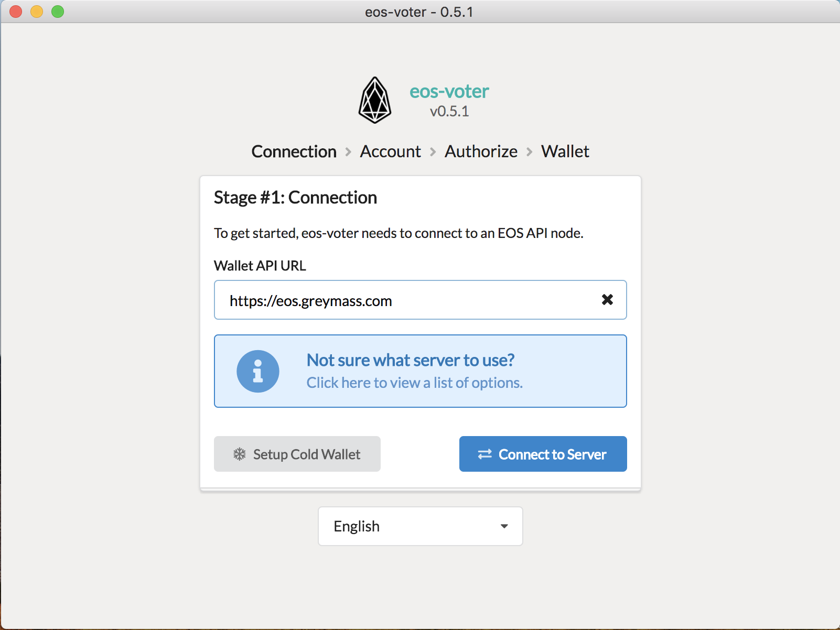
Task: Click the blue info circle icon
Action: (x=258, y=371)
